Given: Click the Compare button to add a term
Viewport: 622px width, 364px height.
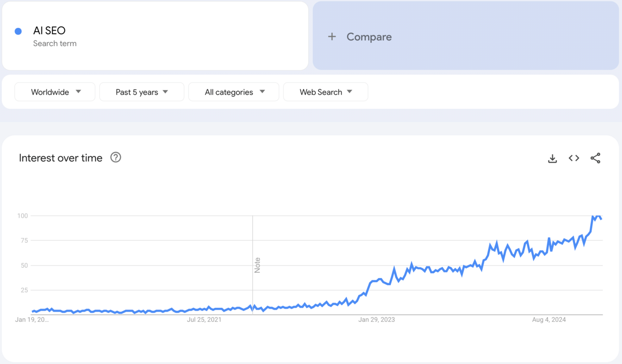Looking at the screenshot, I should pos(369,37).
